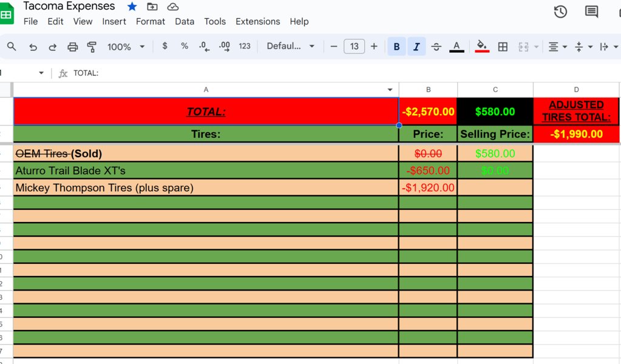Image resolution: width=621 pixels, height=364 pixels.
Task: Expand the name box dropdown arrow
Action: click(x=41, y=73)
